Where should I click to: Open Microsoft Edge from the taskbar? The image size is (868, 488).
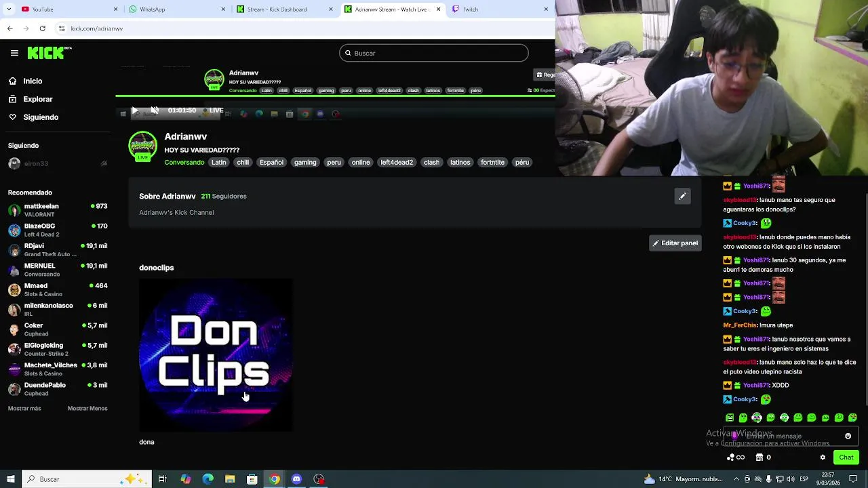pos(208,479)
